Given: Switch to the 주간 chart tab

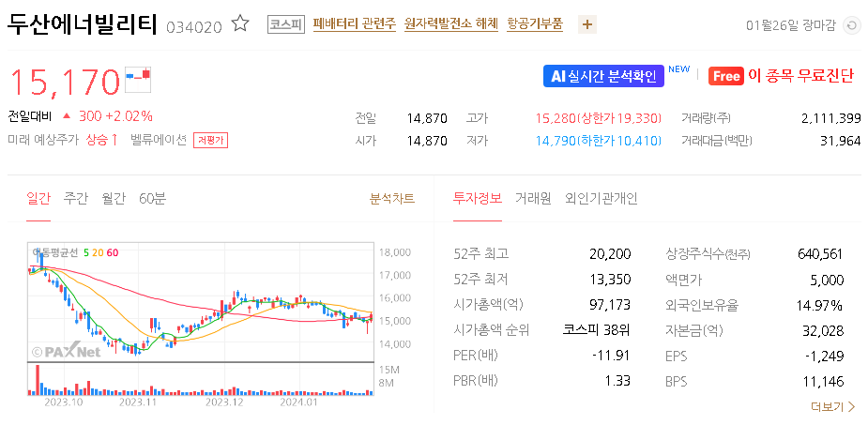Looking at the screenshot, I should coord(75,198).
